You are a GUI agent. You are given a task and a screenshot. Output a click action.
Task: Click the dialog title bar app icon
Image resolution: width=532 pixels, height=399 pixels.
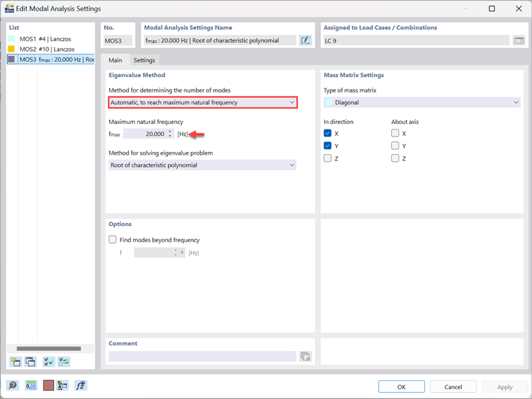pyautogui.click(x=9, y=8)
